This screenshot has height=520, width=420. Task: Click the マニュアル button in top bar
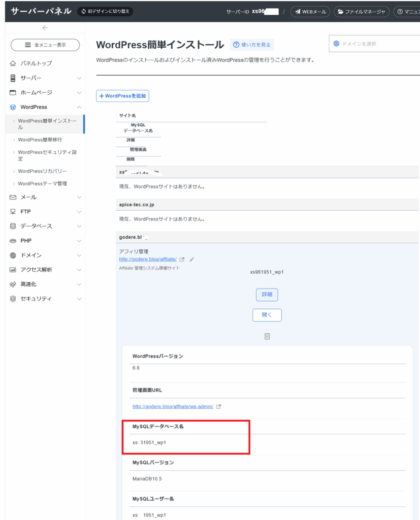point(407,12)
